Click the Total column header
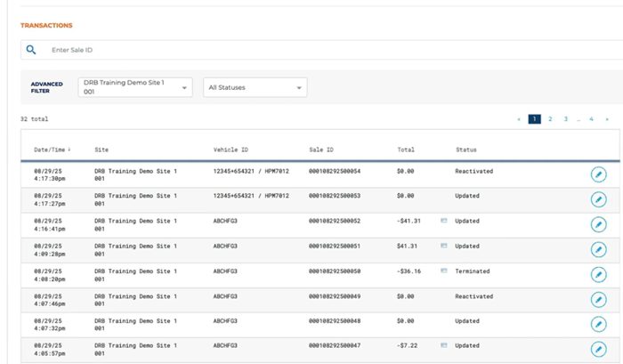 pyautogui.click(x=406, y=150)
